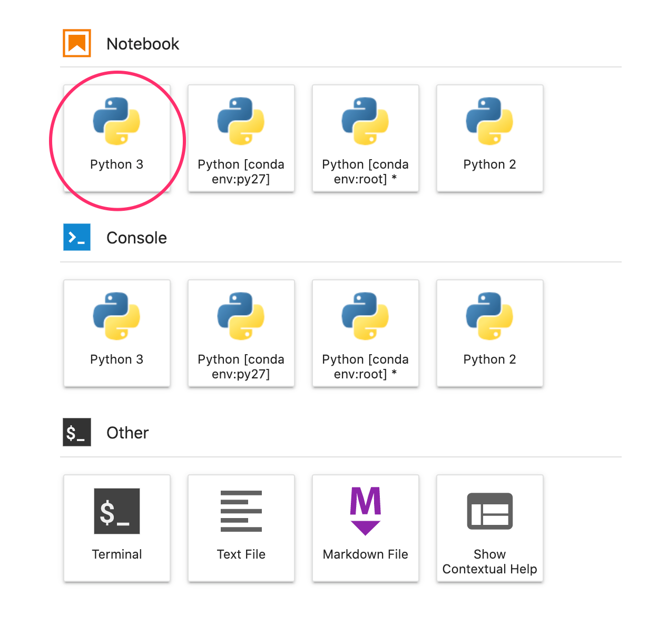Create a new Markdown File
Image resolution: width=648 pixels, height=644 pixels.
365,528
